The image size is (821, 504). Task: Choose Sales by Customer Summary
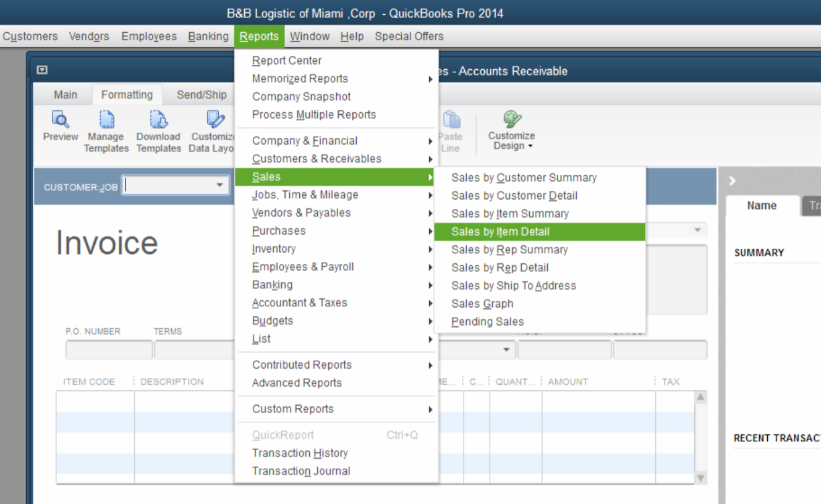(x=524, y=178)
